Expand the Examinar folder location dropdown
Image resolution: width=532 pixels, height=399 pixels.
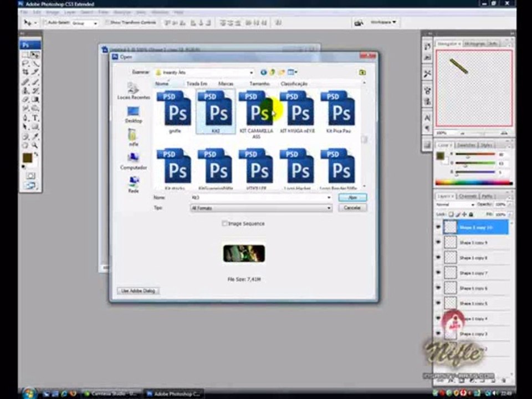[251, 72]
